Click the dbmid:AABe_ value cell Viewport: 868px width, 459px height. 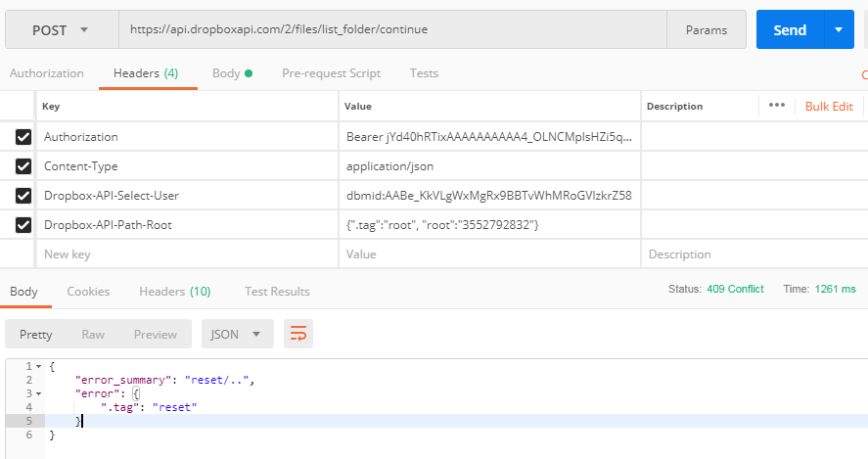[489, 196]
